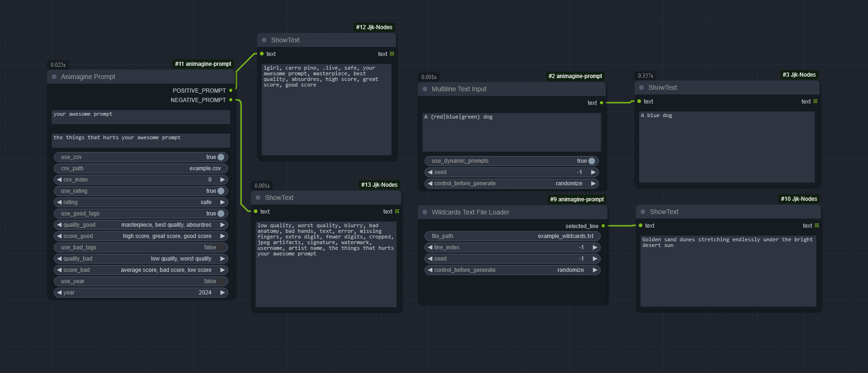868x373 pixels.
Task: Click the grid output icon on #3 ShowText
Action: tap(815, 101)
